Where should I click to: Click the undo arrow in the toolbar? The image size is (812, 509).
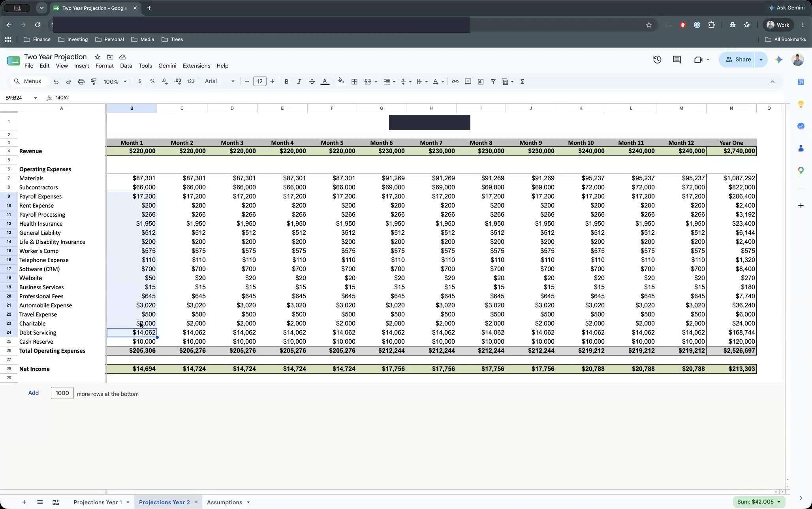(x=56, y=82)
